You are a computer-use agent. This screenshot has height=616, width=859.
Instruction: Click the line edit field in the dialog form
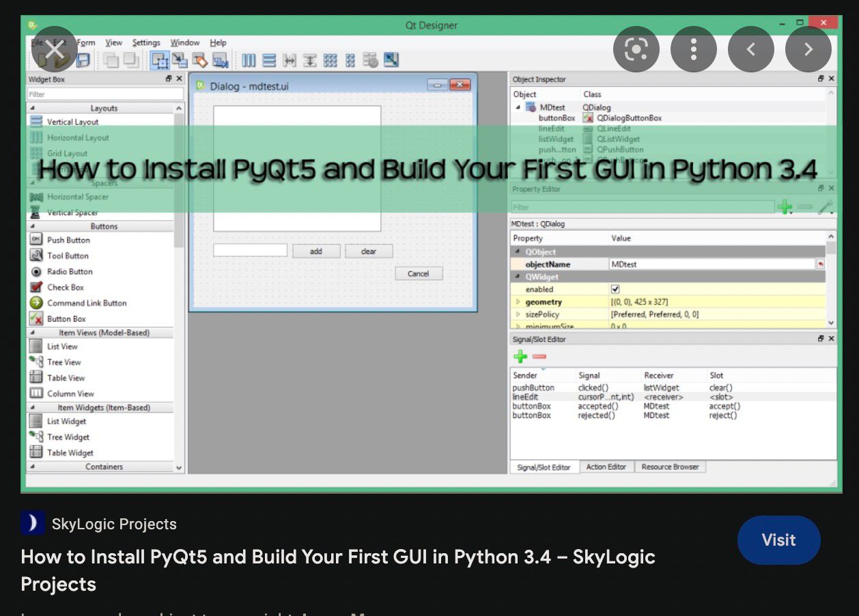(250, 251)
